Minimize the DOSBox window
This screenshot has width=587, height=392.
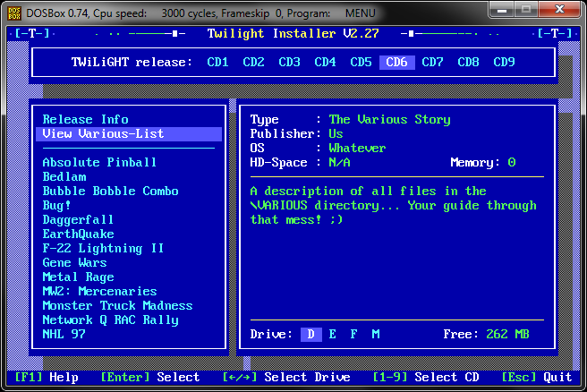(x=502, y=10)
